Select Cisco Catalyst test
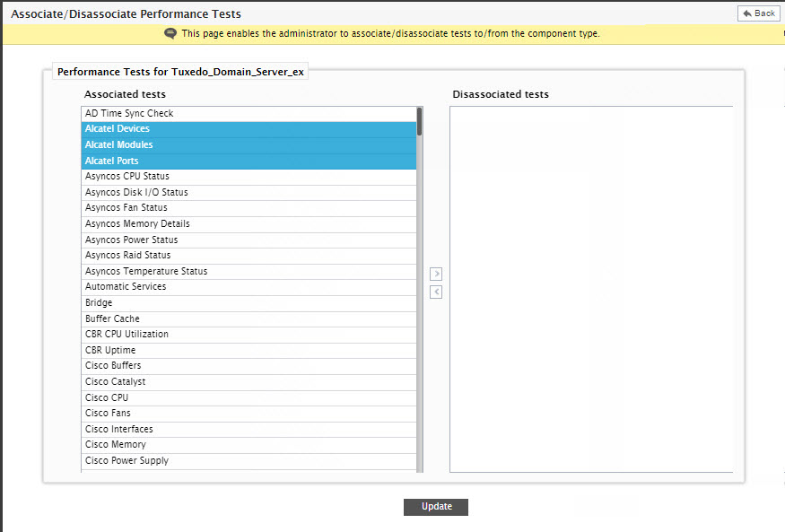Viewport: 785px width, 532px height. click(249, 382)
